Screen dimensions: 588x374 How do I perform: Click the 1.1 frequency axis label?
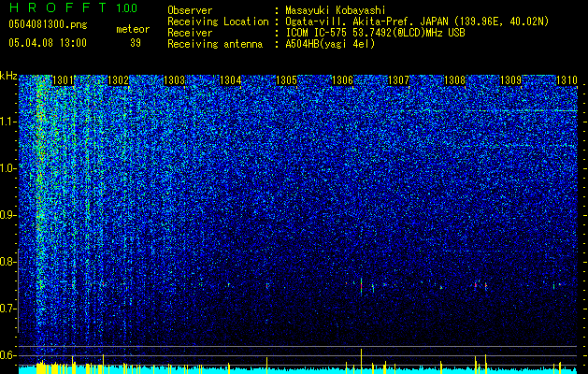click(7, 122)
